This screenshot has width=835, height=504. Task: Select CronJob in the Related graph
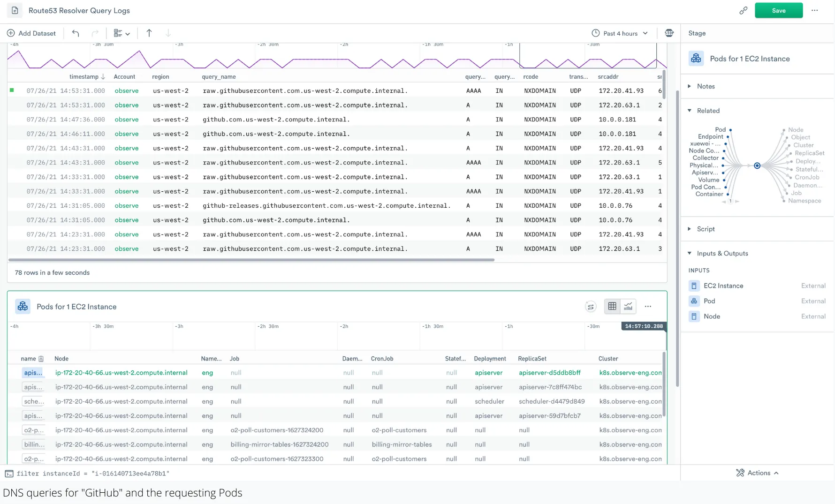tap(807, 177)
